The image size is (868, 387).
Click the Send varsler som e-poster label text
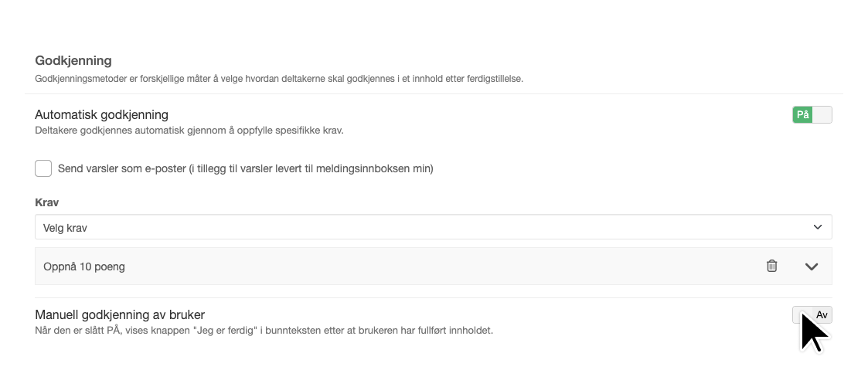coord(245,168)
